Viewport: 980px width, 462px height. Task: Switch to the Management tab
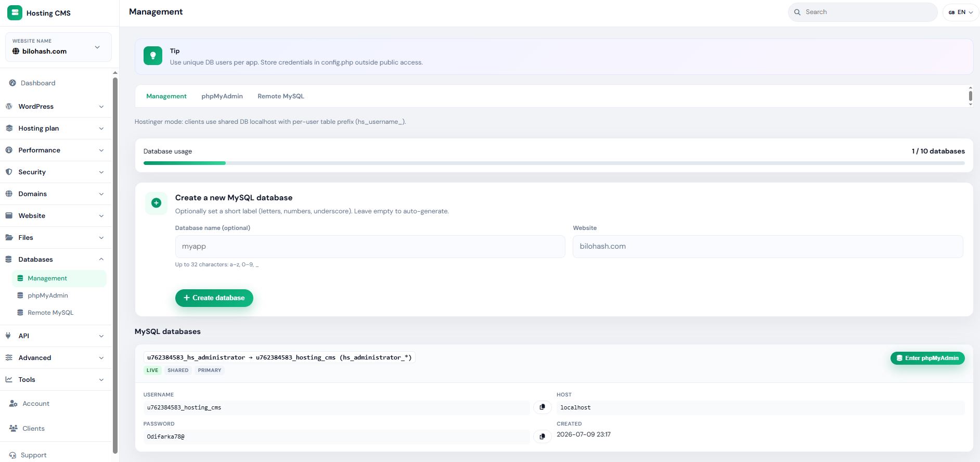click(x=166, y=96)
